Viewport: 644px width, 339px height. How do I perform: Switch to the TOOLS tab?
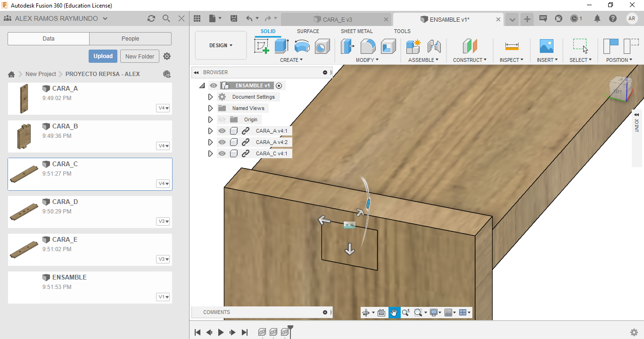(x=402, y=31)
